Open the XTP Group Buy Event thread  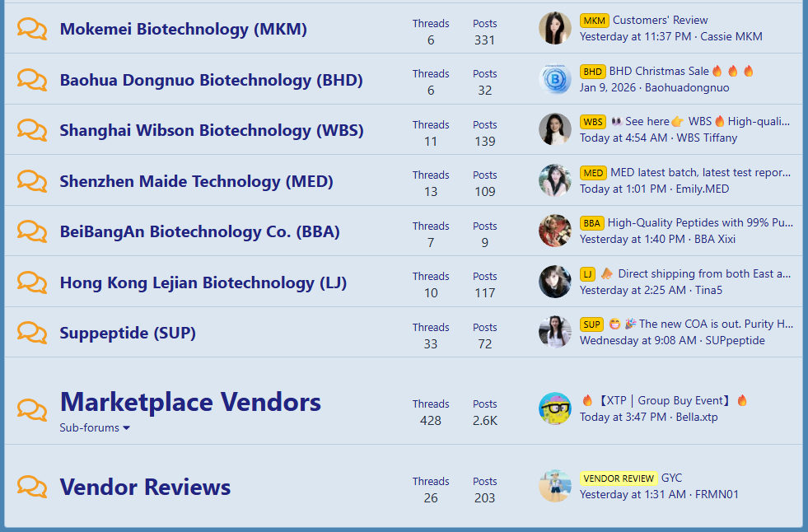tap(664, 401)
